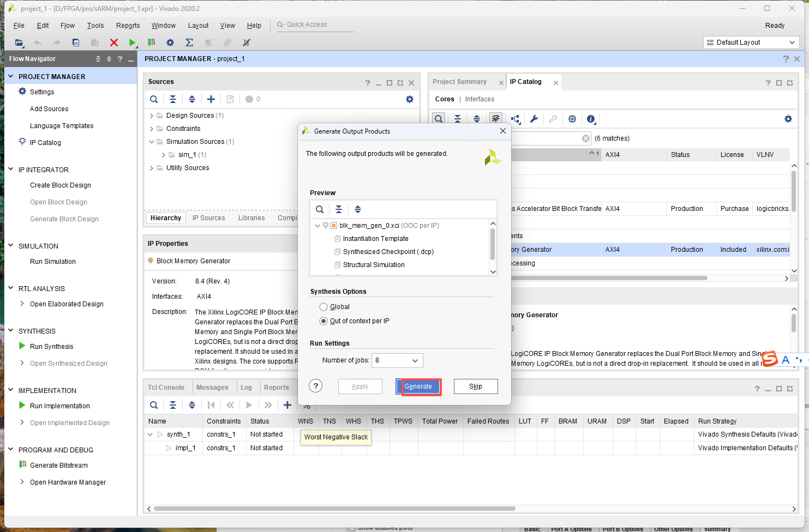The width and height of the screenshot is (809, 532).
Task: Click IP Catalog search icon
Action: coord(439,119)
